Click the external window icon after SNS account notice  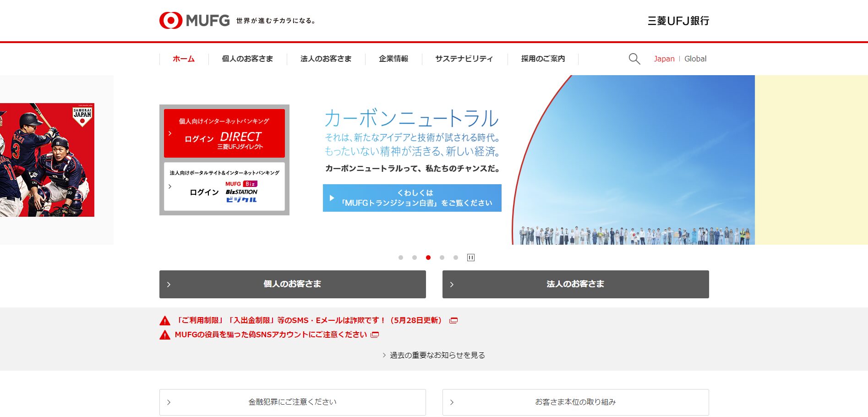point(375,335)
